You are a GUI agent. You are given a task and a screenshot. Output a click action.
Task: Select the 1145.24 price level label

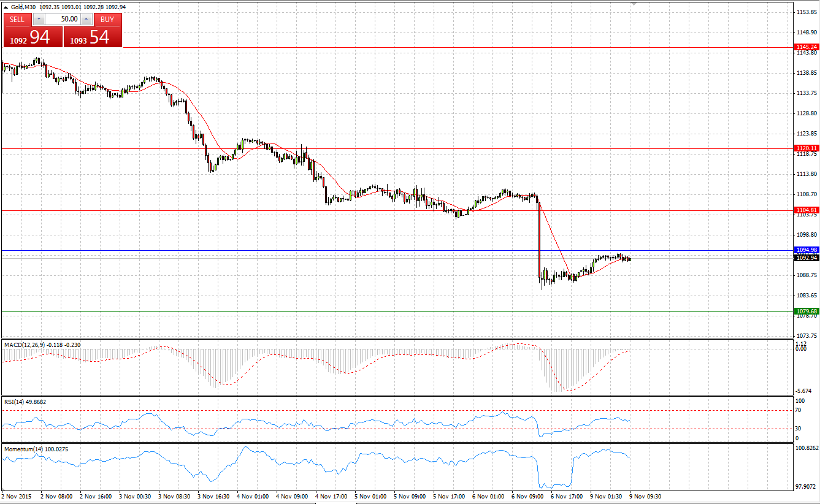pos(806,47)
